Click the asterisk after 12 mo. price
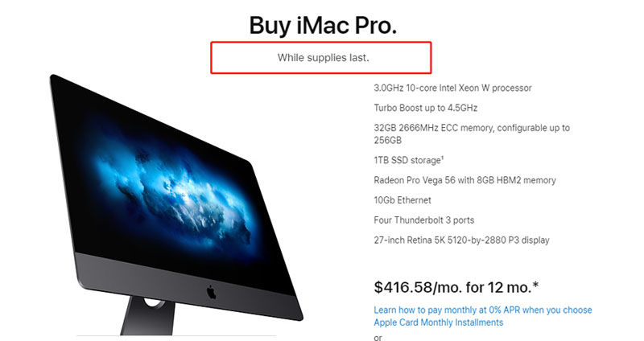Image resolution: width=644 pixels, height=341 pixels. click(x=535, y=286)
